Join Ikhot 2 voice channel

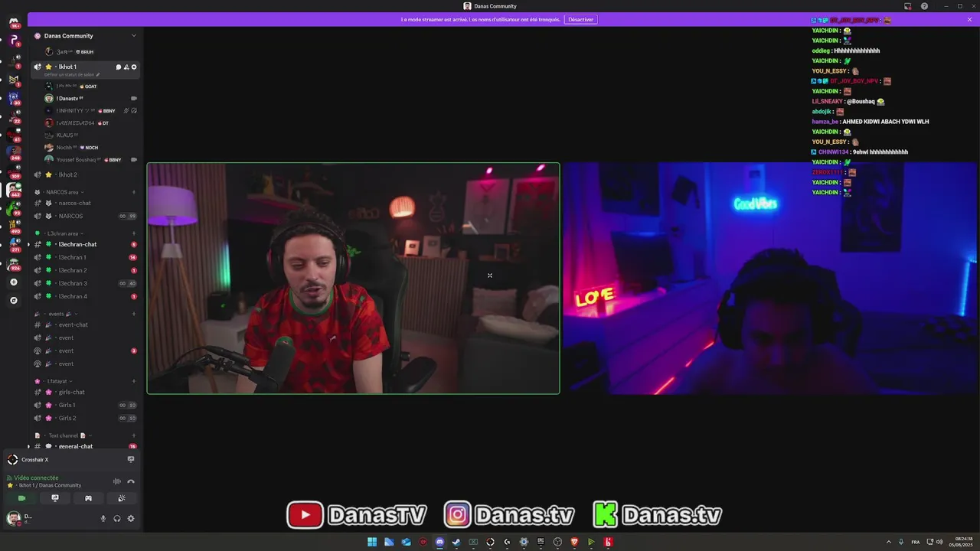point(85,174)
